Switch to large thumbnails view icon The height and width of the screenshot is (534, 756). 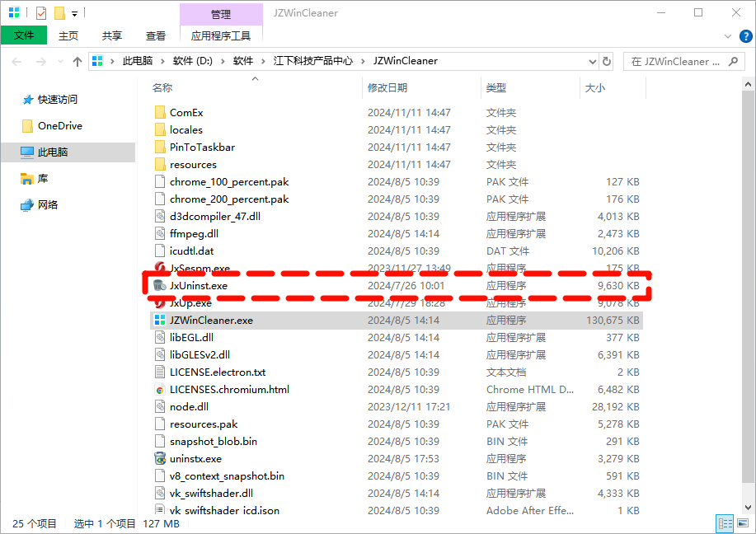coord(743,523)
